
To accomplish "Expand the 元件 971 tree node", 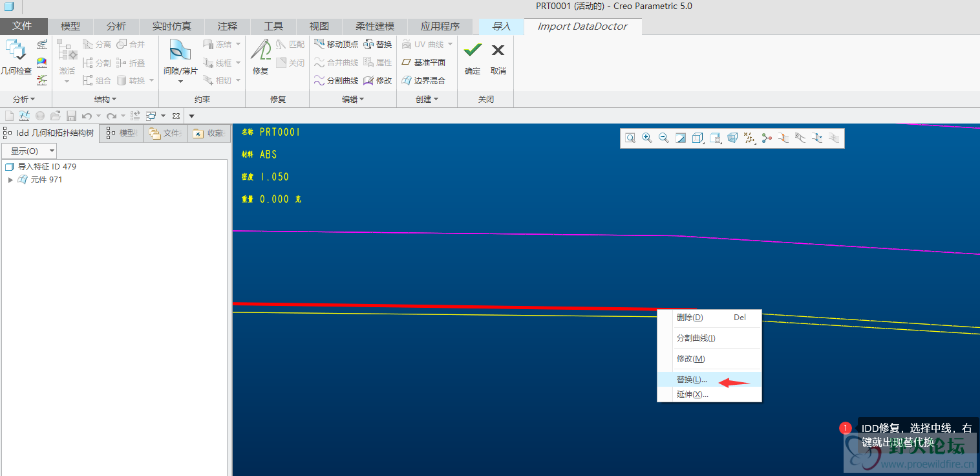I will [10, 180].
